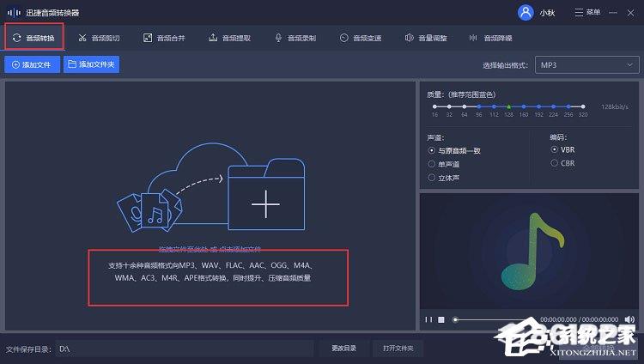The height and width of the screenshot is (364, 644).
Task: Set quality slider to 112
Action: coord(494,106)
